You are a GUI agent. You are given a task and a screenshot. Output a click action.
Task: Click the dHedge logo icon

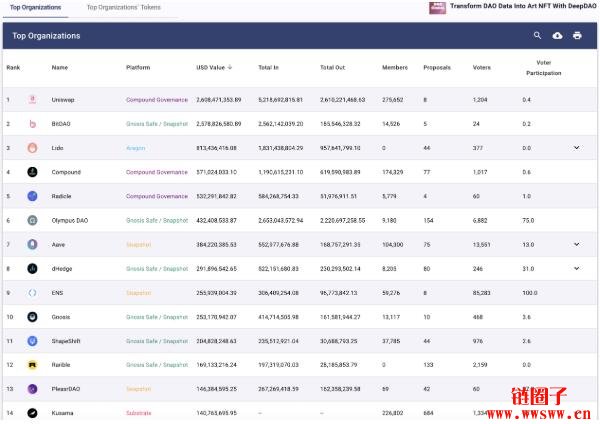click(33, 269)
